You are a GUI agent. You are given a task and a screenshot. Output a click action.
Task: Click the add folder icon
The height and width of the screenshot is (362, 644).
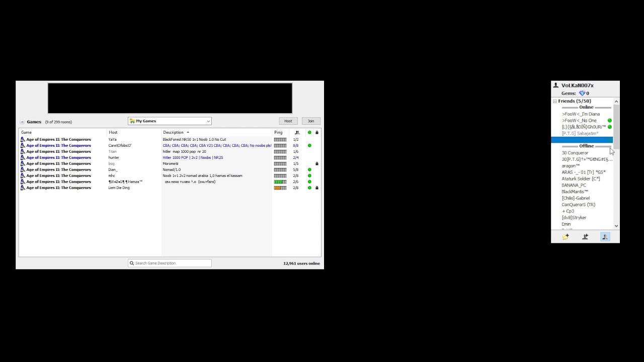566,237
